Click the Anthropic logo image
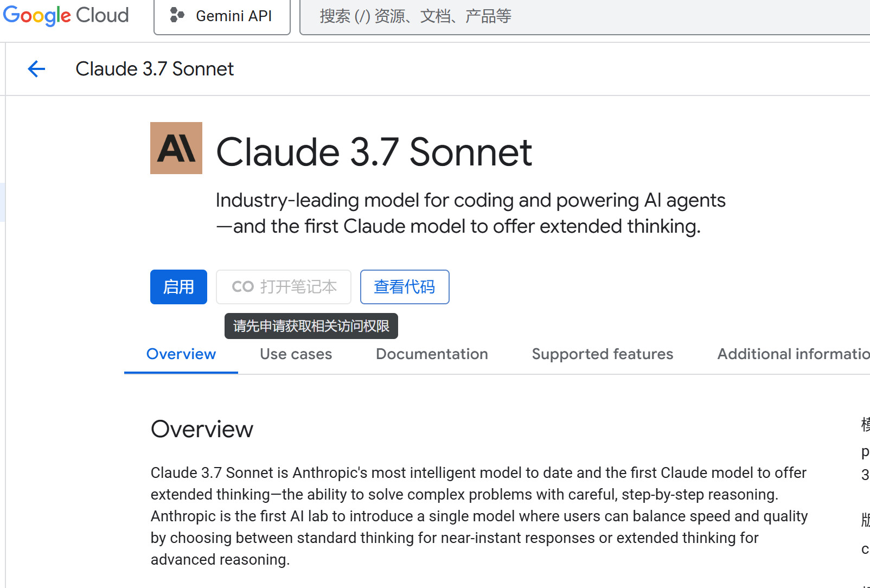The width and height of the screenshot is (870, 588). pyautogui.click(x=176, y=148)
